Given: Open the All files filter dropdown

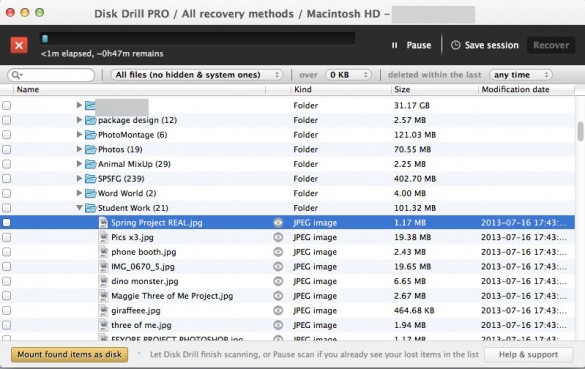Looking at the screenshot, I should pos(197,75).
